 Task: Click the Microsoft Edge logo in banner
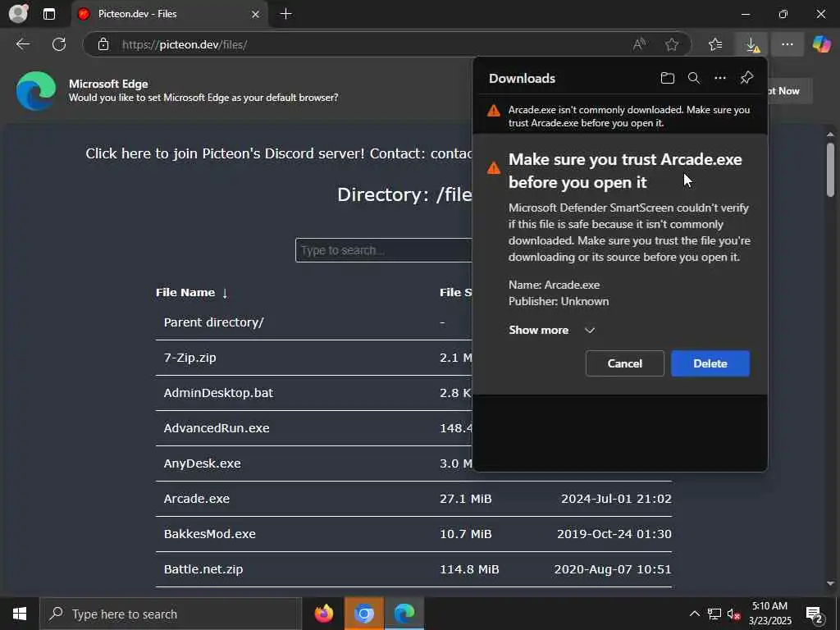click(36, 91)
